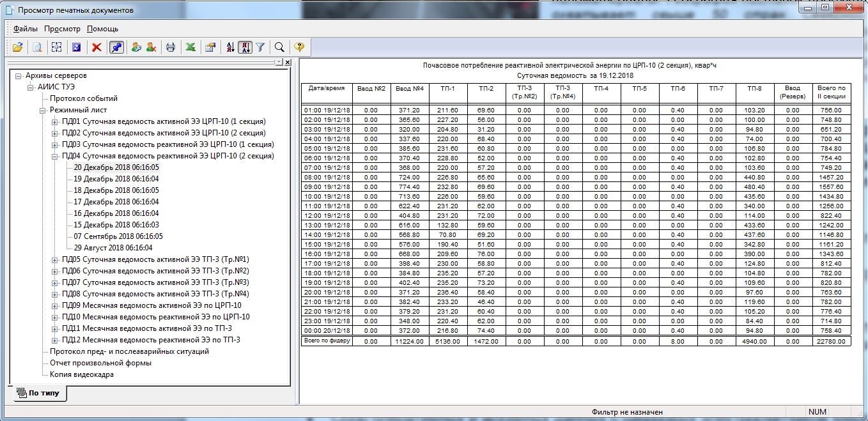Select Копия видеокадра tree item
The width and height of the screenshot is (868, 421).
click(82, 374)
